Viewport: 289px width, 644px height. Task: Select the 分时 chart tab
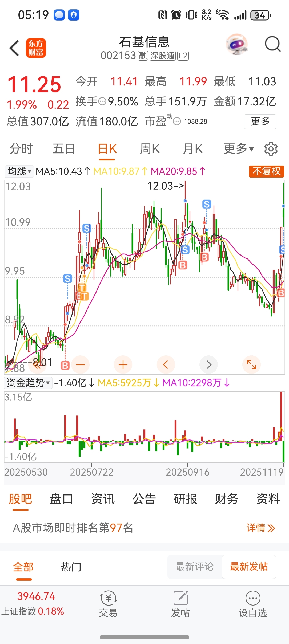[21, 149]
